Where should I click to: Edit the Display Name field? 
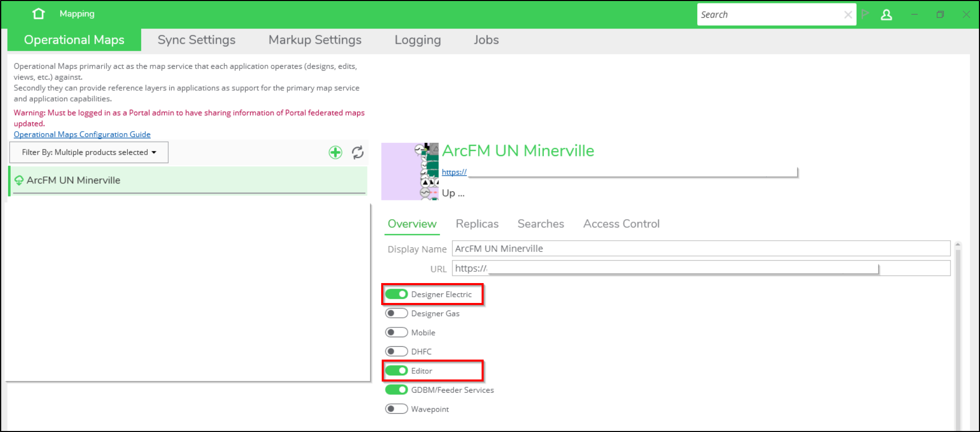(x=701, y=248)
